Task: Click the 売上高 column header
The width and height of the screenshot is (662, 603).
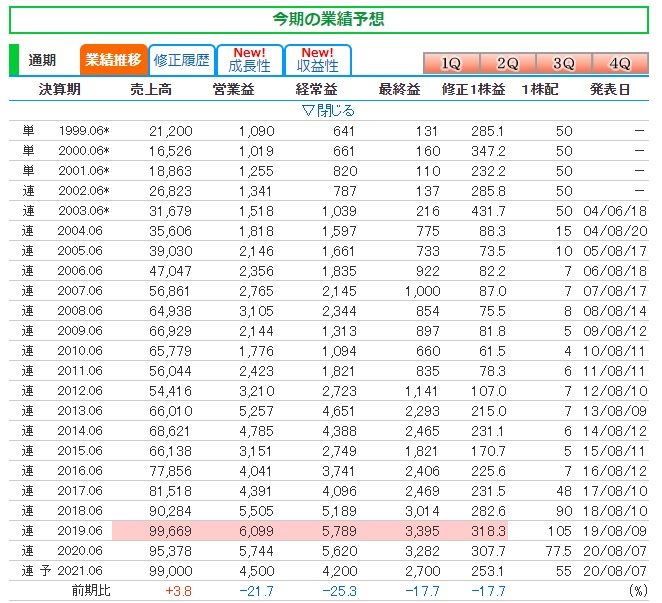Action: tap(151, 89)
